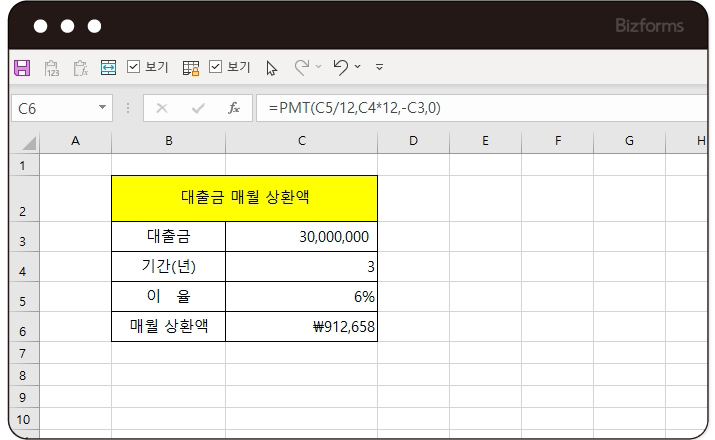715x440 pixels.
Task: Click the Undo arrow
Action: 341,67
